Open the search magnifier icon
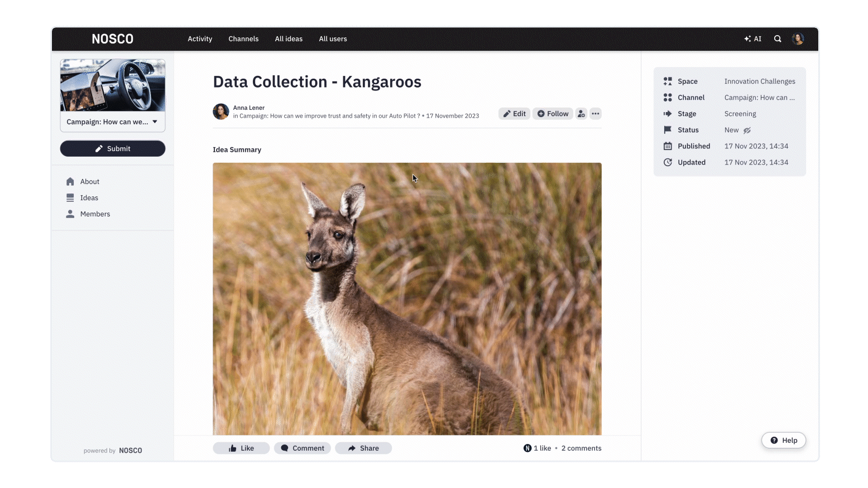The image size is (868, 488). click(778, 39)
